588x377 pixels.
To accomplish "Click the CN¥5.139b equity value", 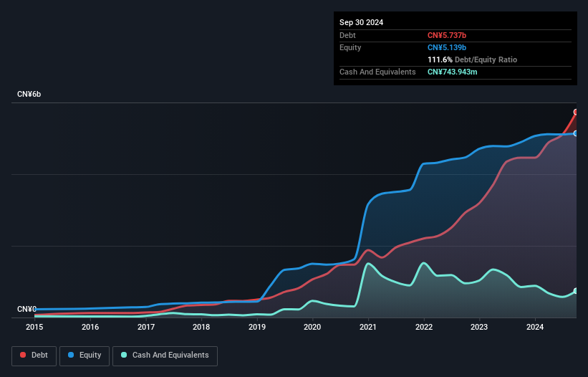I will click(x=447, y=47).
